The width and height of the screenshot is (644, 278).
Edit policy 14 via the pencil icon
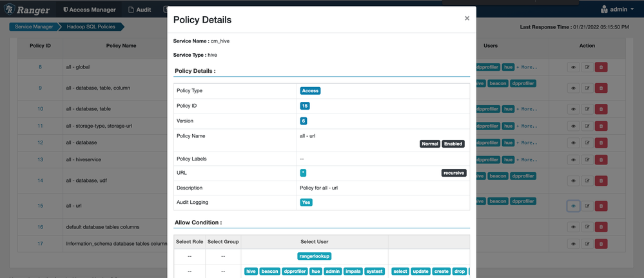tap(587, 181)
